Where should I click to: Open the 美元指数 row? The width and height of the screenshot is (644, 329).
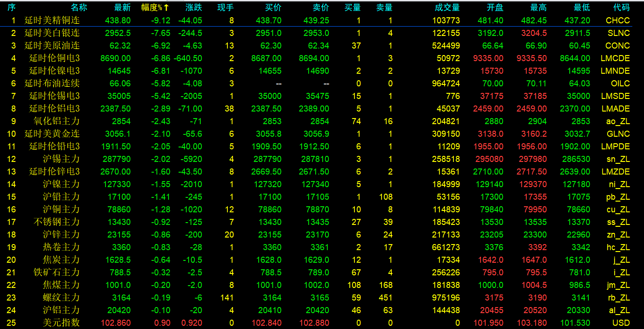coord(61,323)
